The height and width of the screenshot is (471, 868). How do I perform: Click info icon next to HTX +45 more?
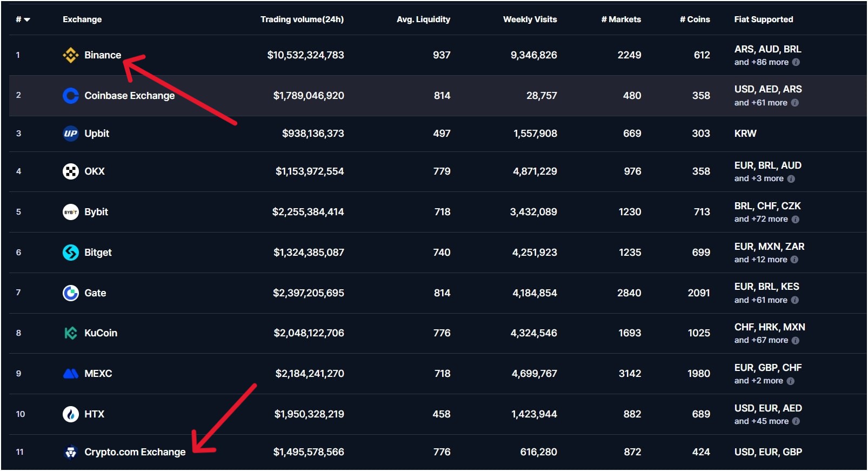[x=796, y=421]
